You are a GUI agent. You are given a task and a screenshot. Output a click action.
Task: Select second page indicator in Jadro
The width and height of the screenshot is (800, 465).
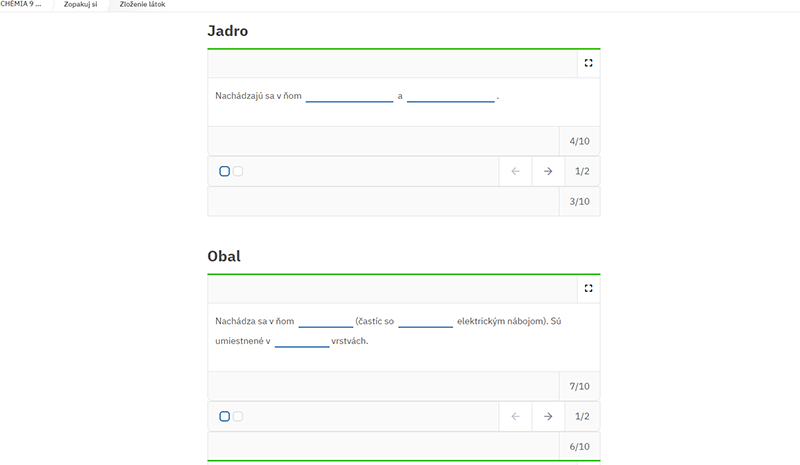[238, 172]
